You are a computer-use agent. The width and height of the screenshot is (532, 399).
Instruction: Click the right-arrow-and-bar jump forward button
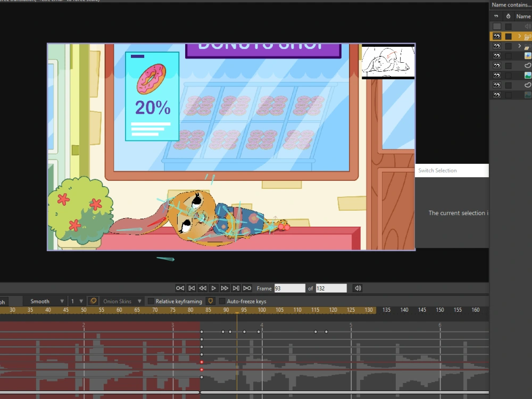point(236,288)
